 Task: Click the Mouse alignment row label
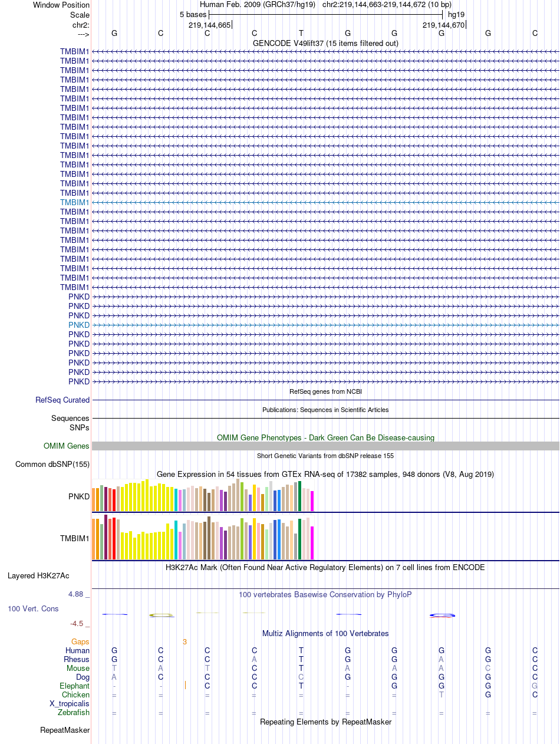[x=78, y=668]
